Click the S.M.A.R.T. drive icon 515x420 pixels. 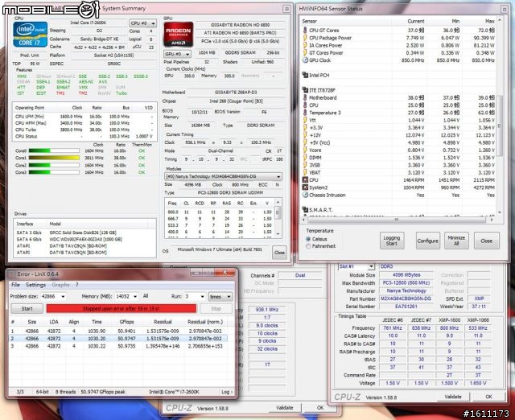click(x=305, y=210)
